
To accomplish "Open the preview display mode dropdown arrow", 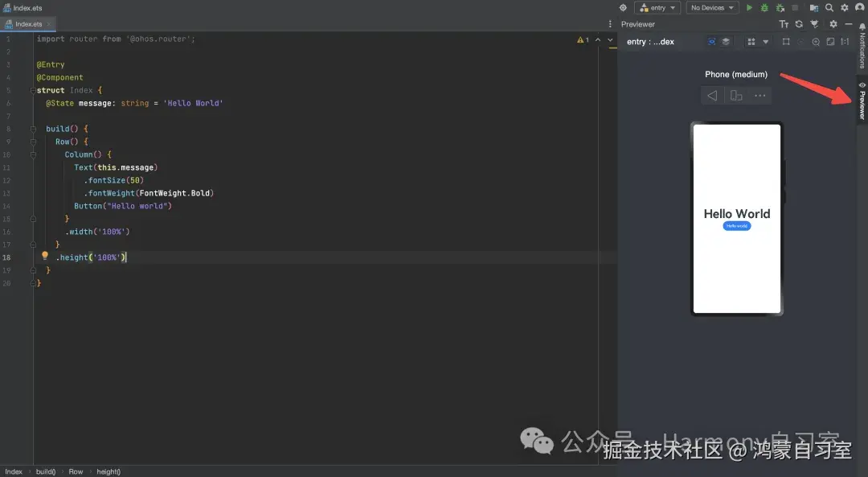I will coord(766,41).
